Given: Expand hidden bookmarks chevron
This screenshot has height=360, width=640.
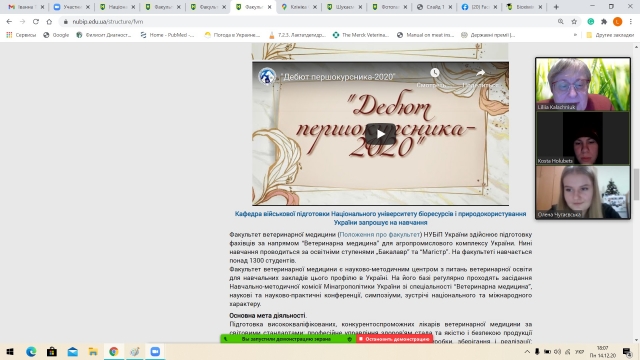Looking at the screenshot, I should pyautogui.click(x=576, y=35).
